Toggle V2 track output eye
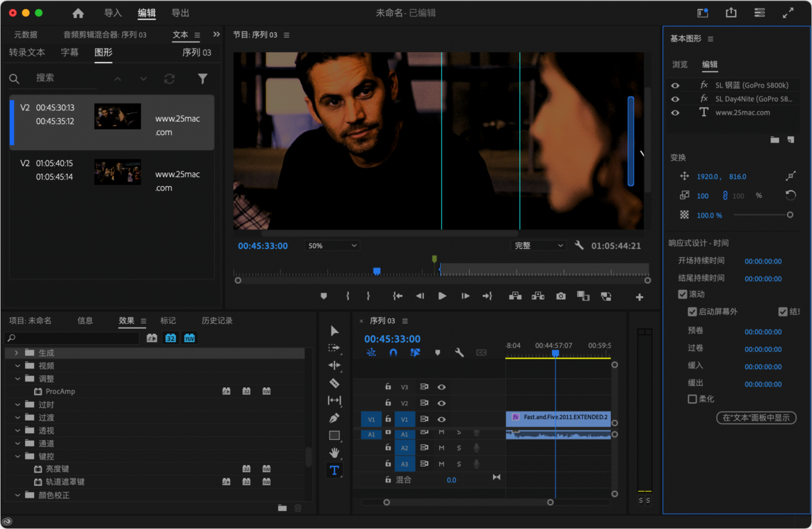The height and width of the screenshot is (529, 812). pyautogui.click(x=441, y=402)
